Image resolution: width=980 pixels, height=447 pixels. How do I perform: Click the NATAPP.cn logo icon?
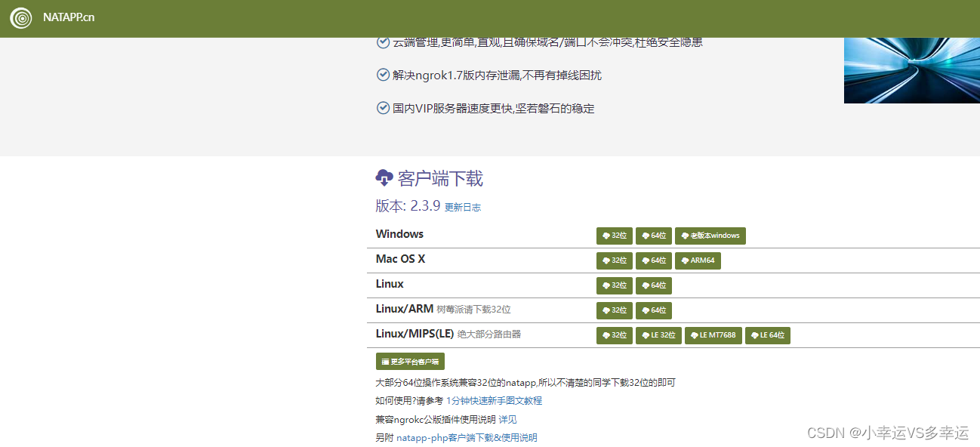tap(21, 17)
